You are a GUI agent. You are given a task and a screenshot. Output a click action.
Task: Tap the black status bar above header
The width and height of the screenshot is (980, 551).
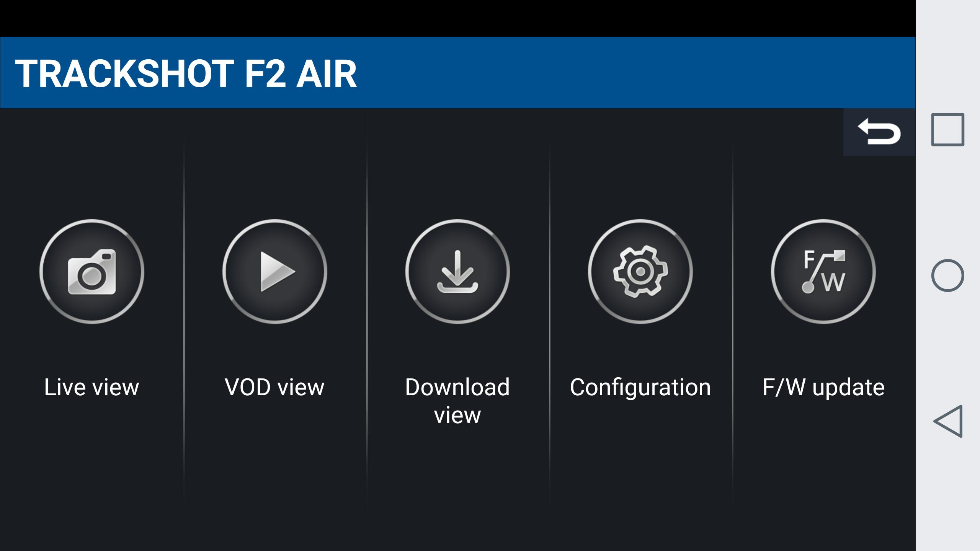coord(457,18)
